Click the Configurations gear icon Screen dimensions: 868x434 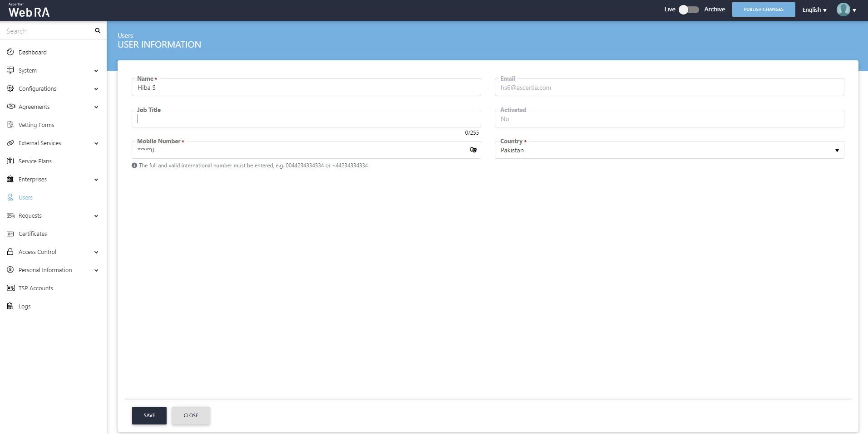pyautogui.click(x=10, y=88)
